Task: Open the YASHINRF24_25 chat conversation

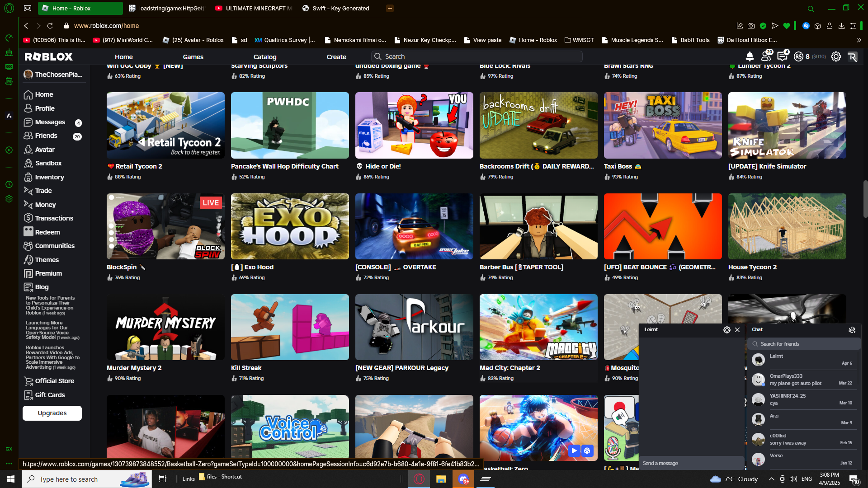Action: 804,399
